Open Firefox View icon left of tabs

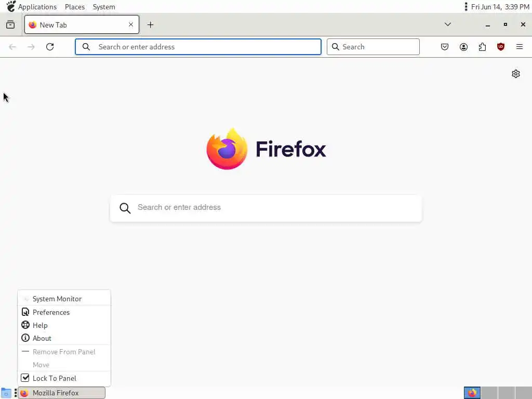[10, 24]
